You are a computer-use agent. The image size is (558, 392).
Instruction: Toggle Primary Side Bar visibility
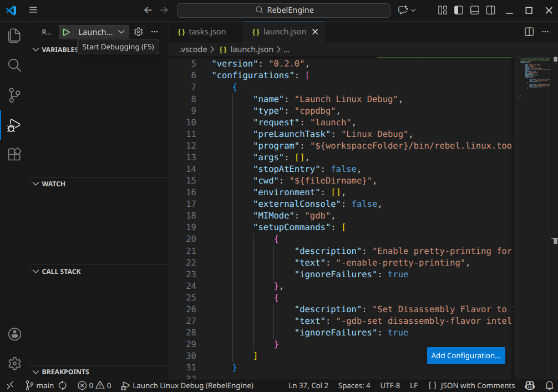[x=459, y=11]
